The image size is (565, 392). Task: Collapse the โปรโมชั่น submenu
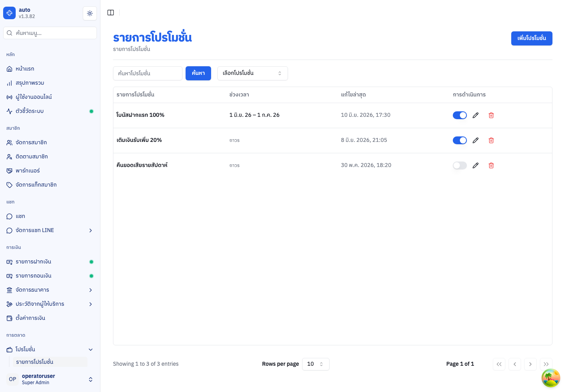(x=50, y=350)
